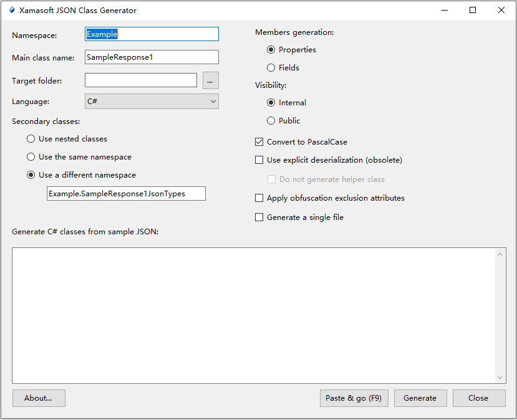Choose Use a different namespace
This screenshot has height=420, width=517.
(x=31, y=175)
